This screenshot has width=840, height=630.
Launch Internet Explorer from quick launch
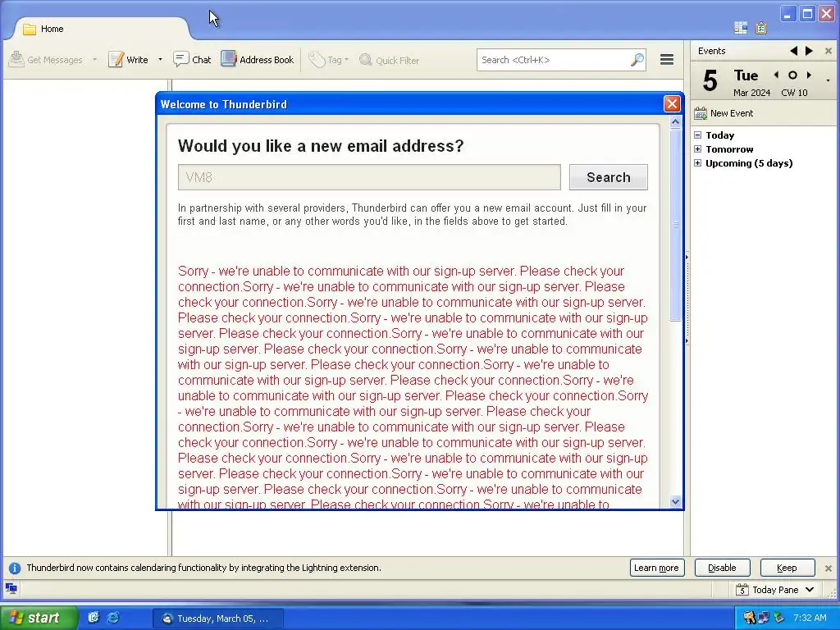[x=113, y=618]
